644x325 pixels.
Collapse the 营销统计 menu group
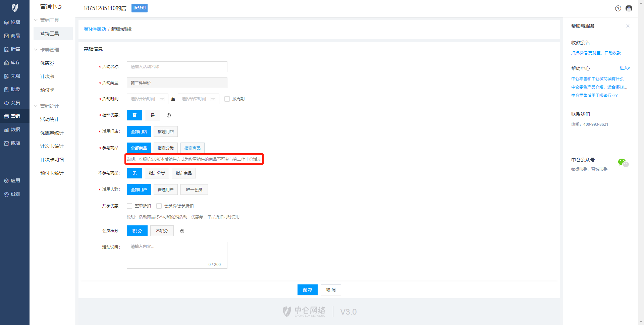[36, 106]
